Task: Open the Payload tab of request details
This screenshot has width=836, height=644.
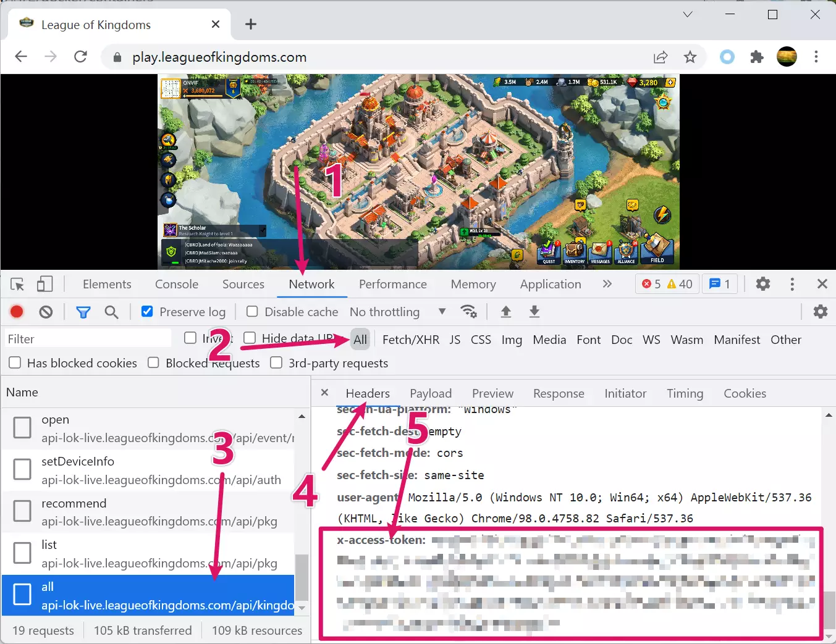Action: tap(431, 393)
